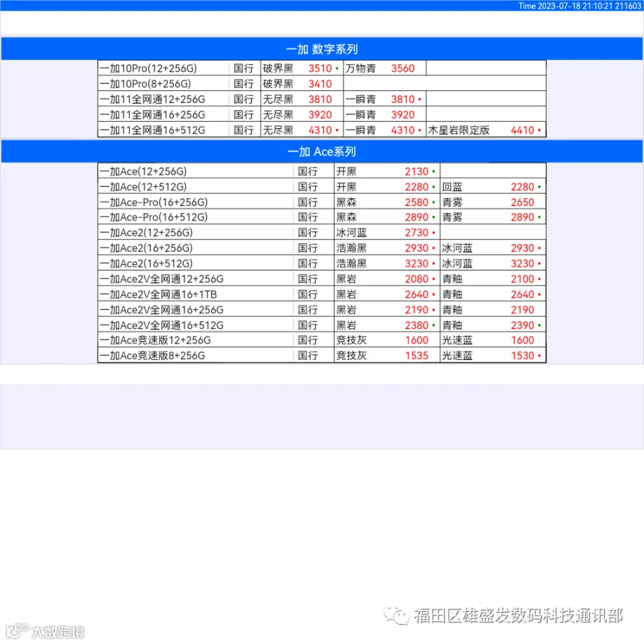Select the '一加 Ace系列' section header

pos(321,152)
